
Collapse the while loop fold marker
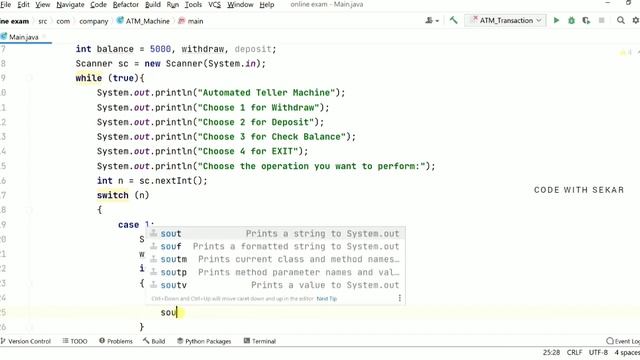(x=30, y=78)
